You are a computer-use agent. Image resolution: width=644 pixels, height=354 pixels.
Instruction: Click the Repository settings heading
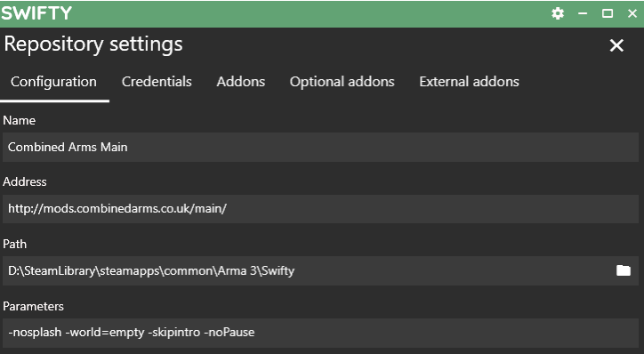pos(93,44)
